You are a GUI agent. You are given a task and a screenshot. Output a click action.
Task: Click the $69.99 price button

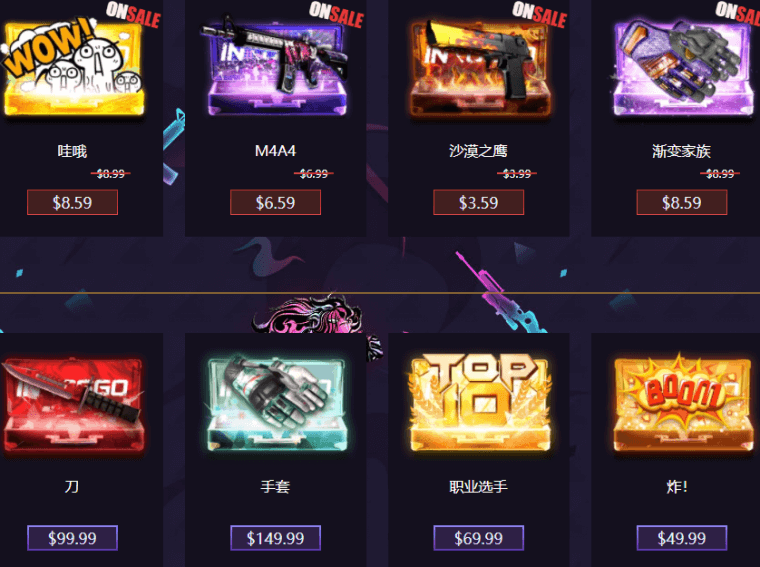pyautogui.click(x=478, y=538)
